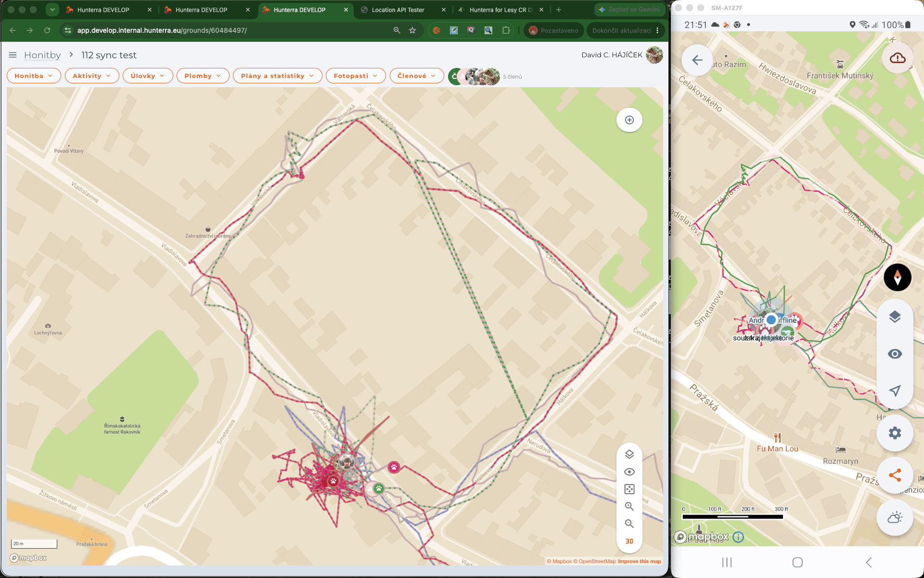This screenshot has height=578, width=924.
Task: Close the active Hunterra DEVELOP tab
Action: 346,10
